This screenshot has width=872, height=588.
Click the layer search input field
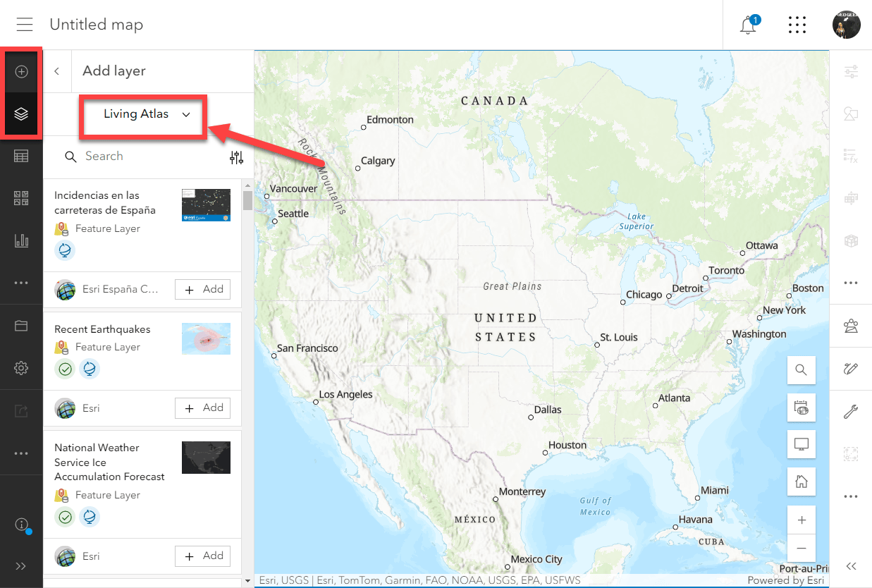pos(152,157)
